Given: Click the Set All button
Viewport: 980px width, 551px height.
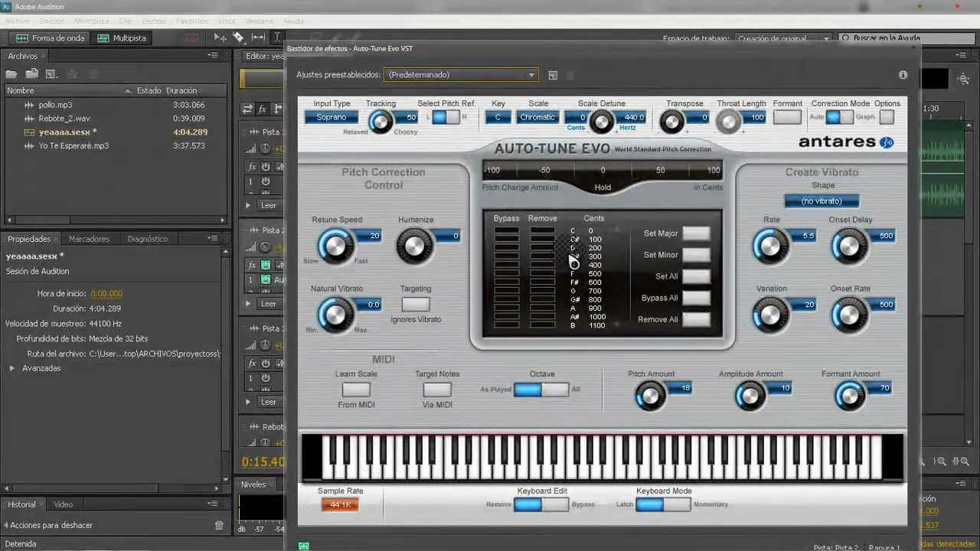Looking at the screenshot, I should point(696,276).
